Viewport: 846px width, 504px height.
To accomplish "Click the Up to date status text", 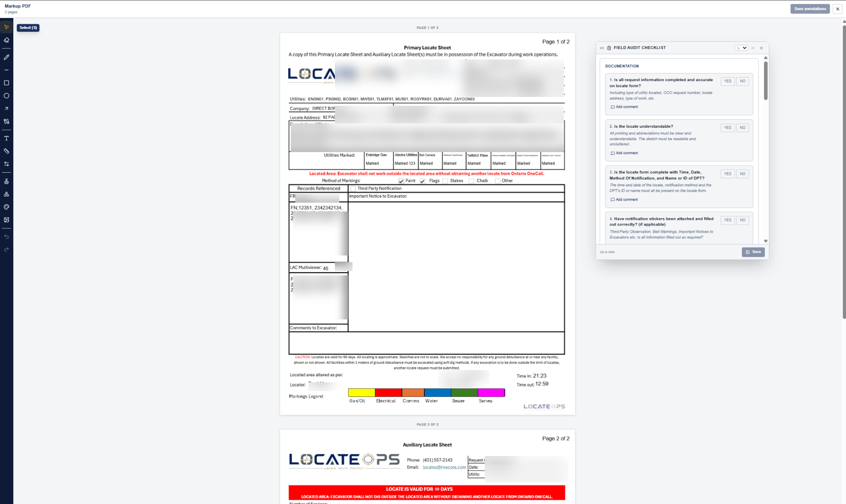I will click(x=607, y=252).
